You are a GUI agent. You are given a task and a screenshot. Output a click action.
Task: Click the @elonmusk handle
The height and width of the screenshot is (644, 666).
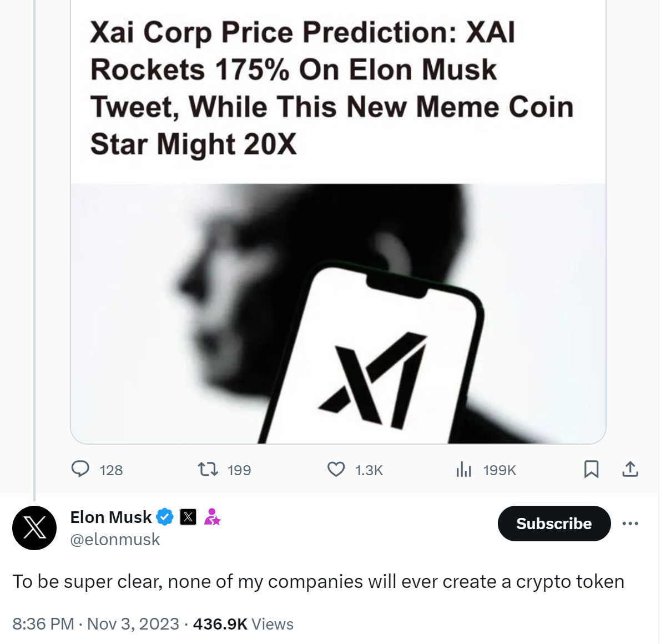115,540
